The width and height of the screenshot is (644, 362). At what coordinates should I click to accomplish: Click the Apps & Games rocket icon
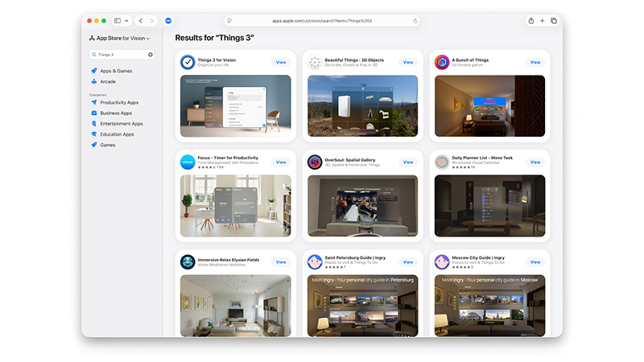click(x=94, y=71)
